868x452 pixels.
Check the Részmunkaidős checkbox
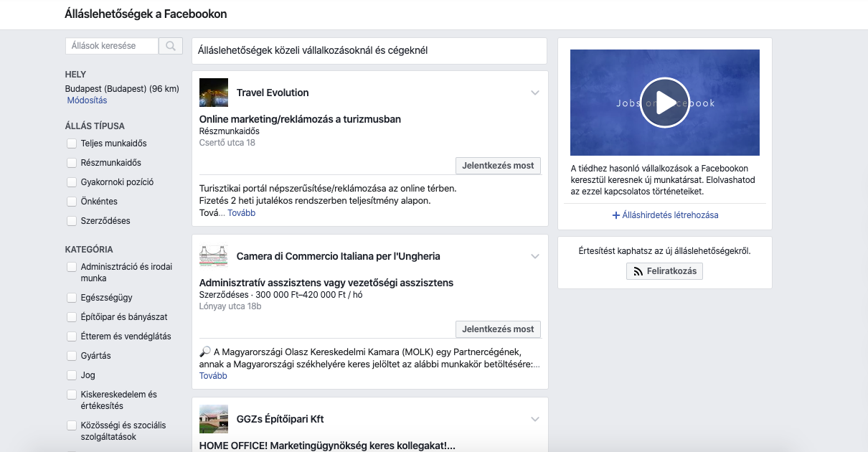[72, 163]
